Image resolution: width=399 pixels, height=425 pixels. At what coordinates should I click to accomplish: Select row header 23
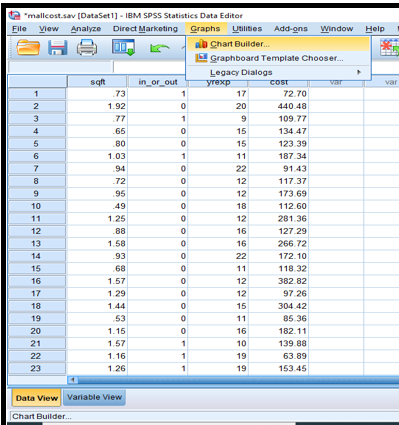[37, 368]
